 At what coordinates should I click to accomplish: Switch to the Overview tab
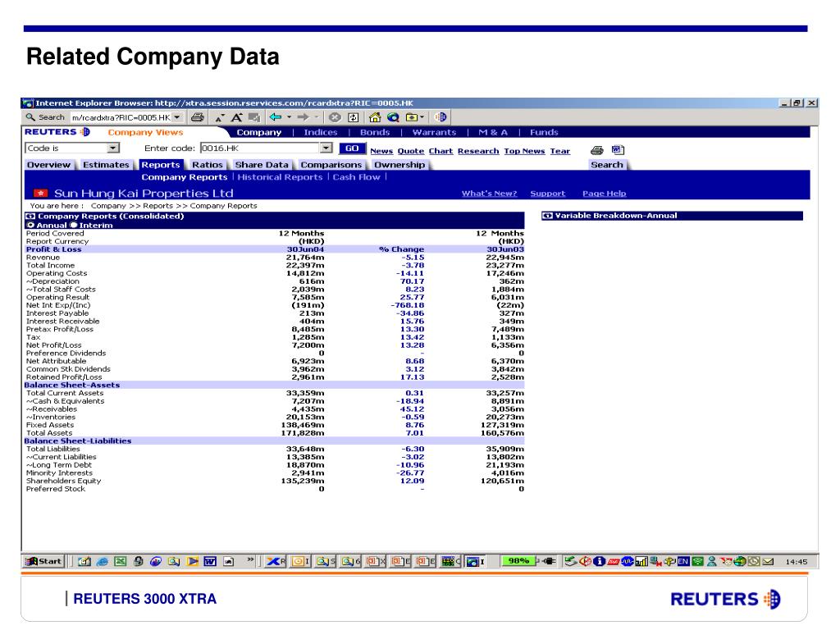[48, 165]
